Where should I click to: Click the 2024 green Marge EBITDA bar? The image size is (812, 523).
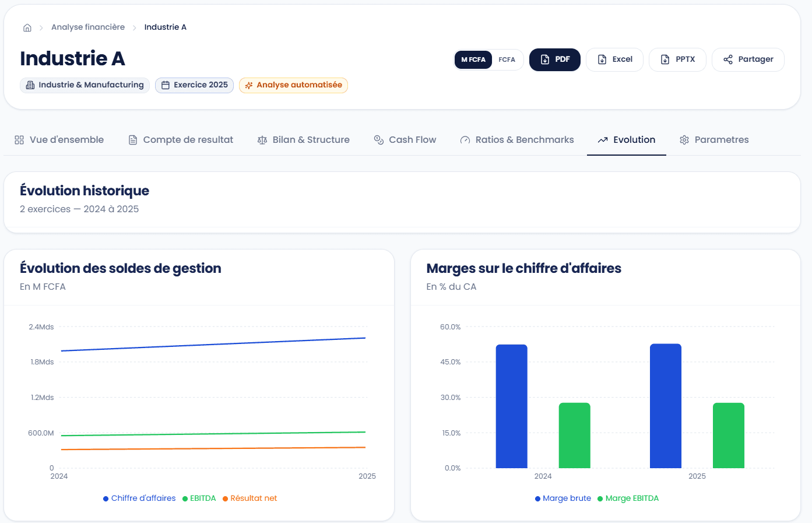575,436
